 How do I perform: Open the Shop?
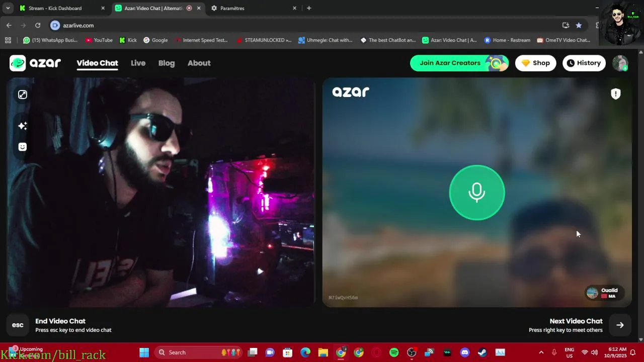pyautogui.click(x=535, y=63)
